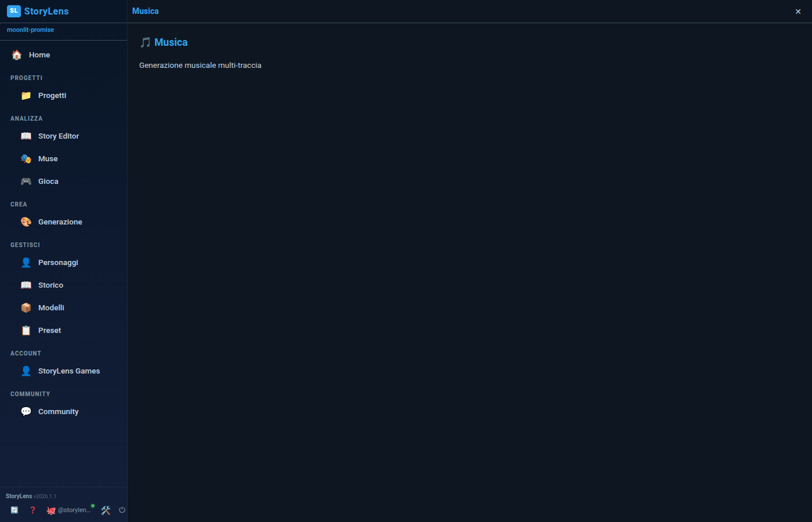Image resolution: width=812 pixels, height=522 pixels.
Task: Click the moonlit-promise project name link
Action: (30, 30)
